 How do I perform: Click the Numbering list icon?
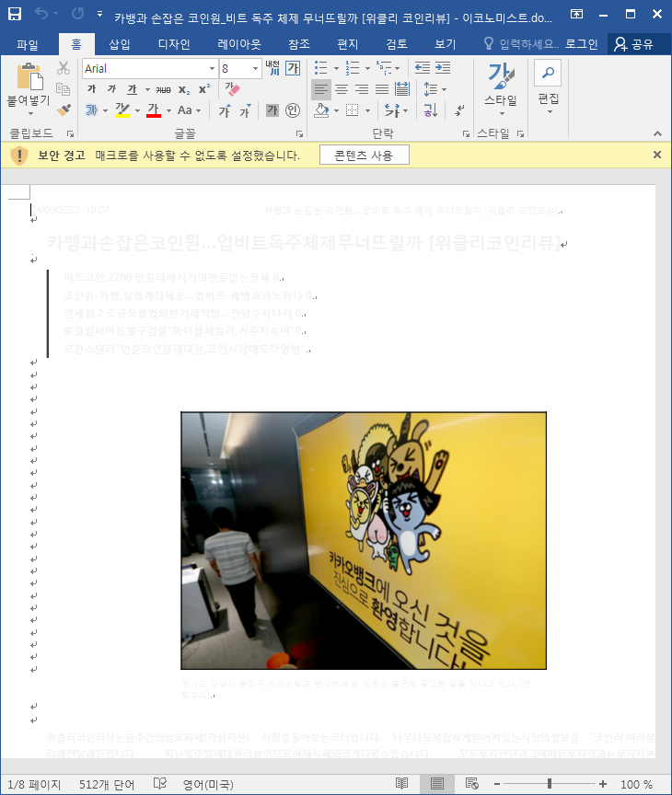(352, 68)
